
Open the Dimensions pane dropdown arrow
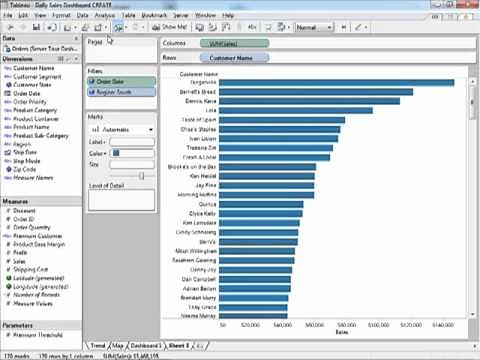76,59
